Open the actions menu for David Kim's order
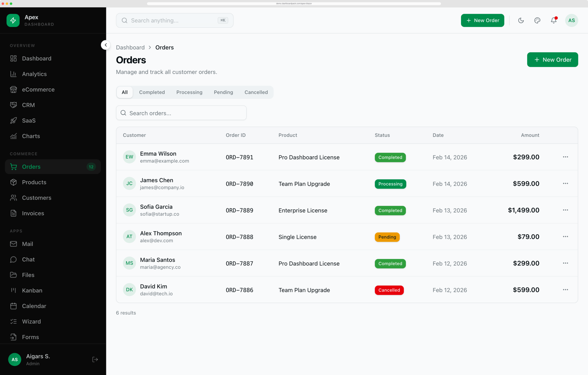This screenshot has width=588, height=375. [x=565, y=290]
